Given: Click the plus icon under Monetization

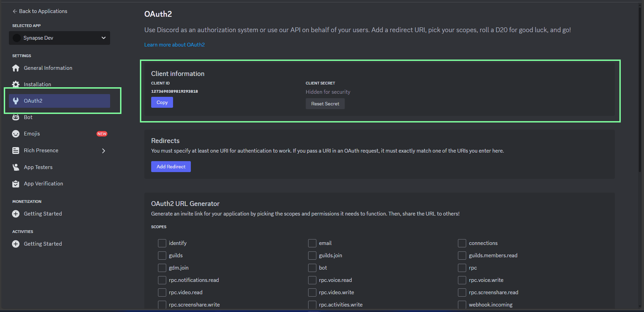Looking at the screenshot, I should 16,214.
